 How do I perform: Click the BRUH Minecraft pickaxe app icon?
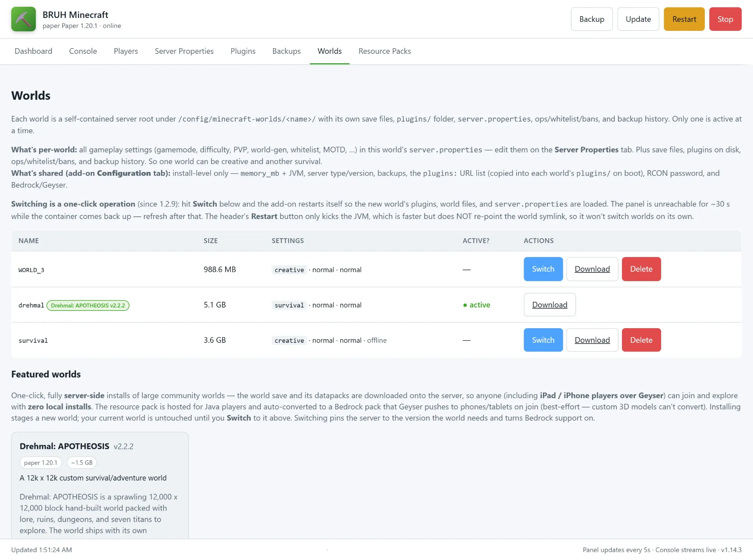point(23,19)
